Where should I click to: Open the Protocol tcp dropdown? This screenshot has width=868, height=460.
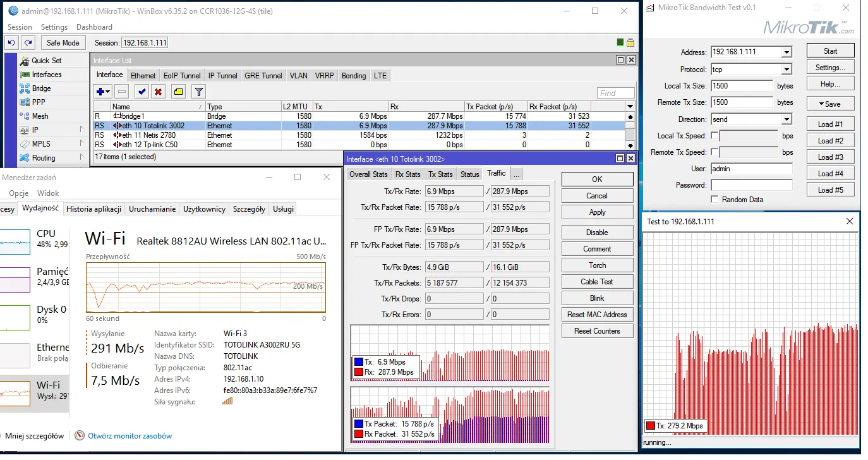pos(787,70)
